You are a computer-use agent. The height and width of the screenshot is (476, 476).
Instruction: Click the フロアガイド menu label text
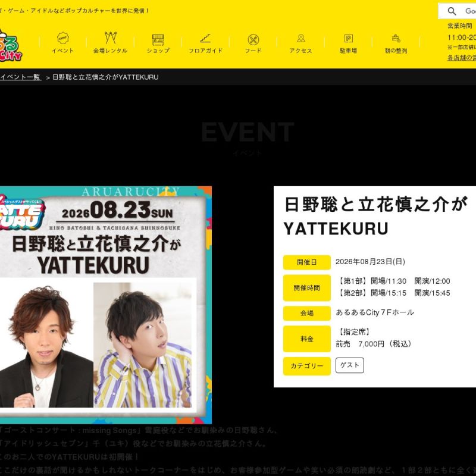coord(205,51)
